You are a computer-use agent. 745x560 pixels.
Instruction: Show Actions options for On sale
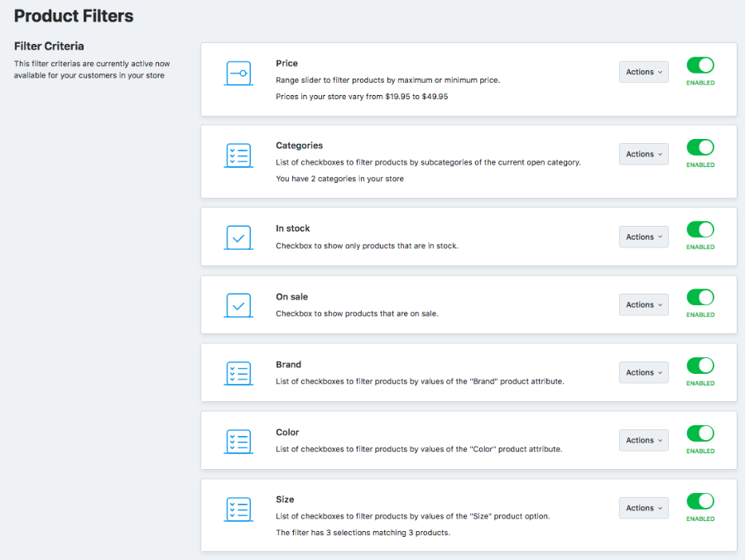(644, 304)
